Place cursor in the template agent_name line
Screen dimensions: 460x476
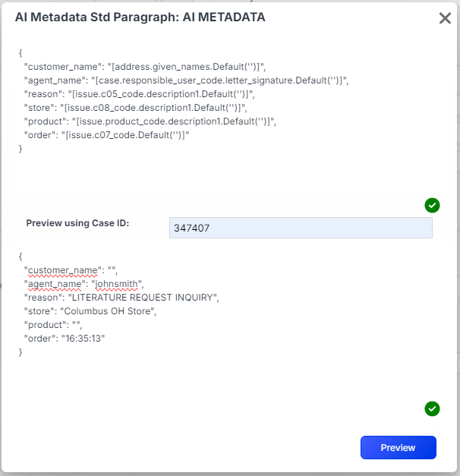[185, 80]
